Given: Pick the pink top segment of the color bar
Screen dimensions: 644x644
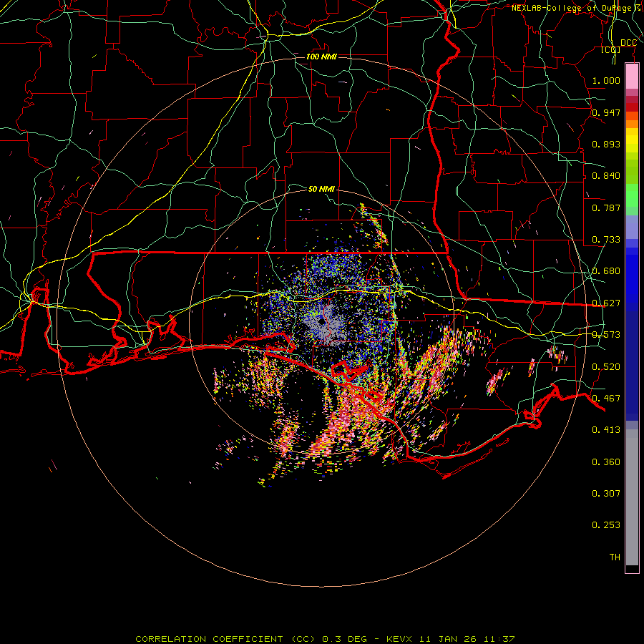Looking at the screenshot, I should [632, 76].
